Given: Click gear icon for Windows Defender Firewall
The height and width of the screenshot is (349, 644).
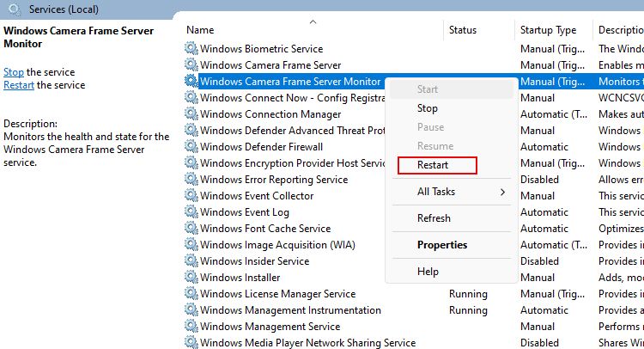Looking at the screenshot, I should pos(191,147).
